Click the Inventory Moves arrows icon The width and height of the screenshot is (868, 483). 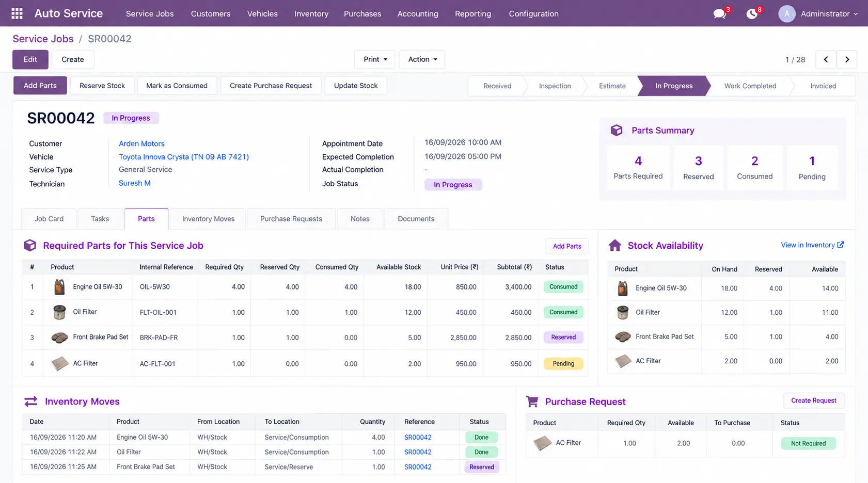click(31, 401)
